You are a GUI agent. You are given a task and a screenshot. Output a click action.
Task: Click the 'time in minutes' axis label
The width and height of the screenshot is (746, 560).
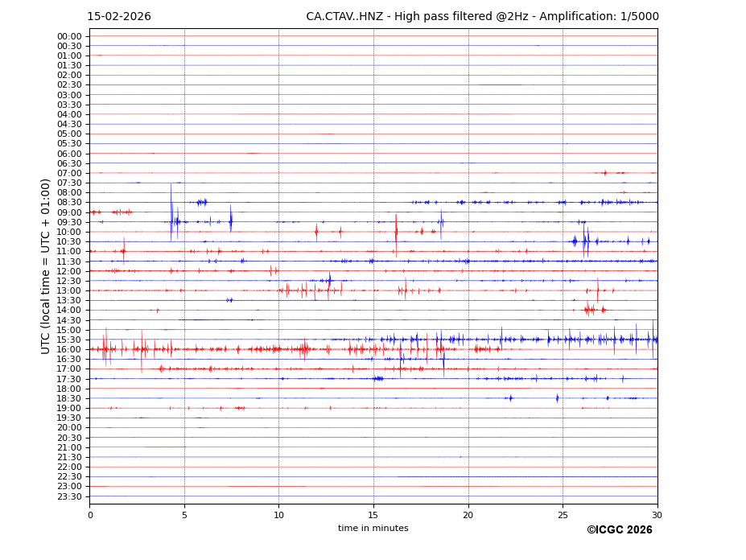(373, 529)
